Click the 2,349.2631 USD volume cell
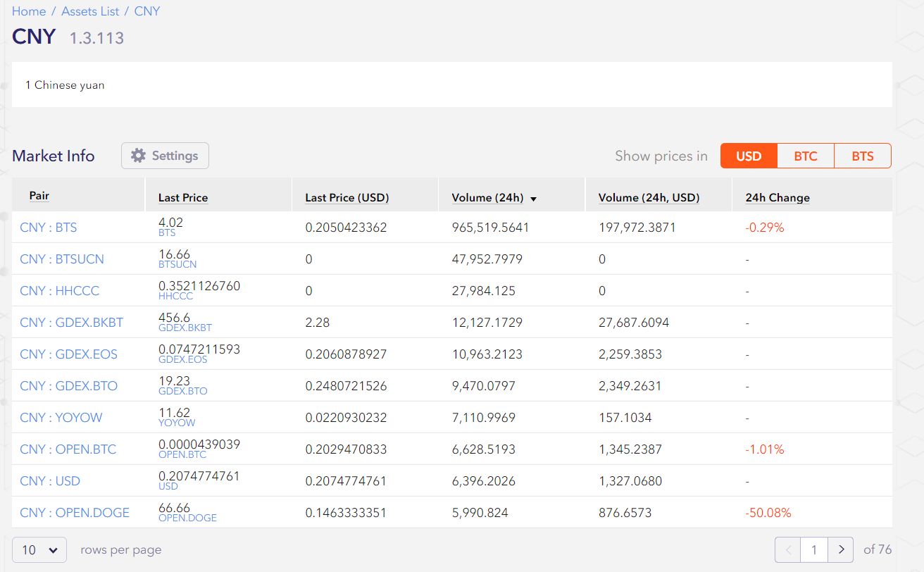The image size is (924, 572). pyautogui.click(x=630, y=386)
